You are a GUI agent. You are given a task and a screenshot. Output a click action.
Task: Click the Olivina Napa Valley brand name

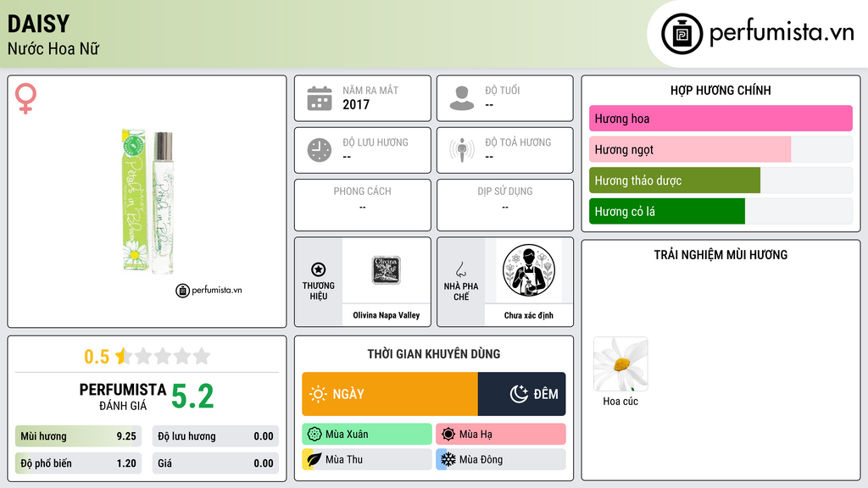point(387,315)
